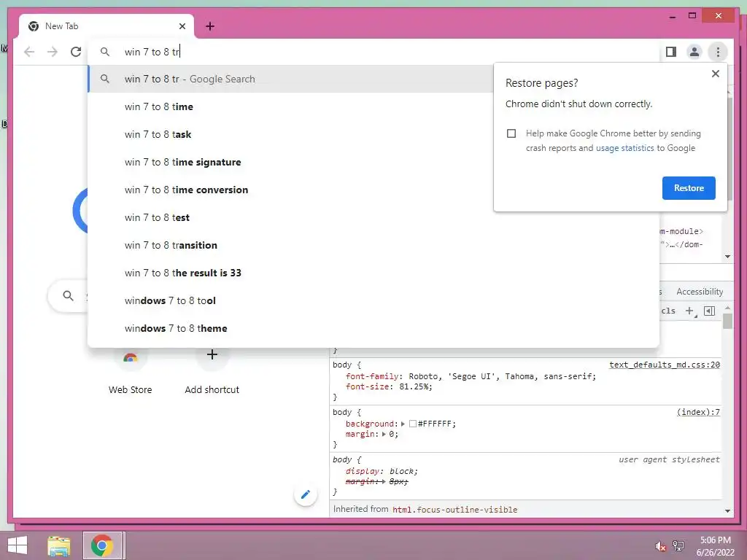Open the profile avatar menu

coord(694,52)
